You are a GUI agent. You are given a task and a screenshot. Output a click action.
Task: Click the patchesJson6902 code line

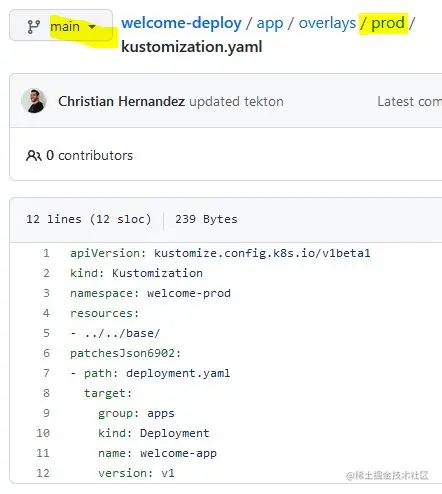click(125, 353)
